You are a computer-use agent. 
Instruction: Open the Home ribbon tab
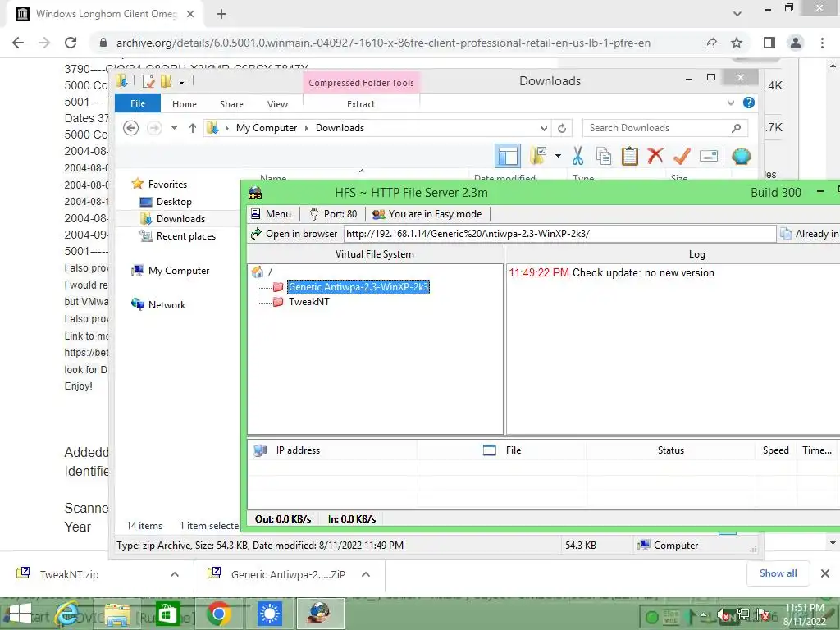[185, 104]
